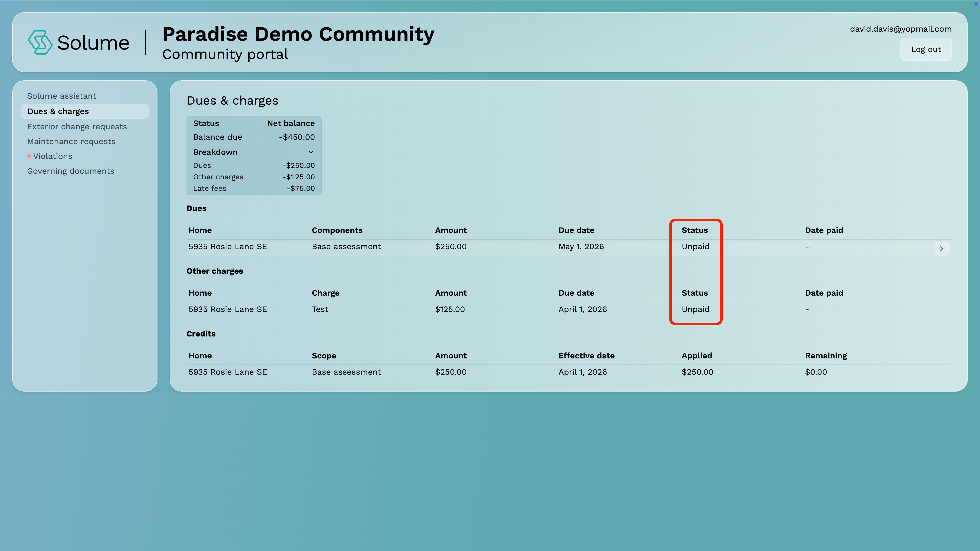This screenshot has width=980, height=551.
Task: Click Late fees amount -$75.00
Action: [x=301, y=188]
